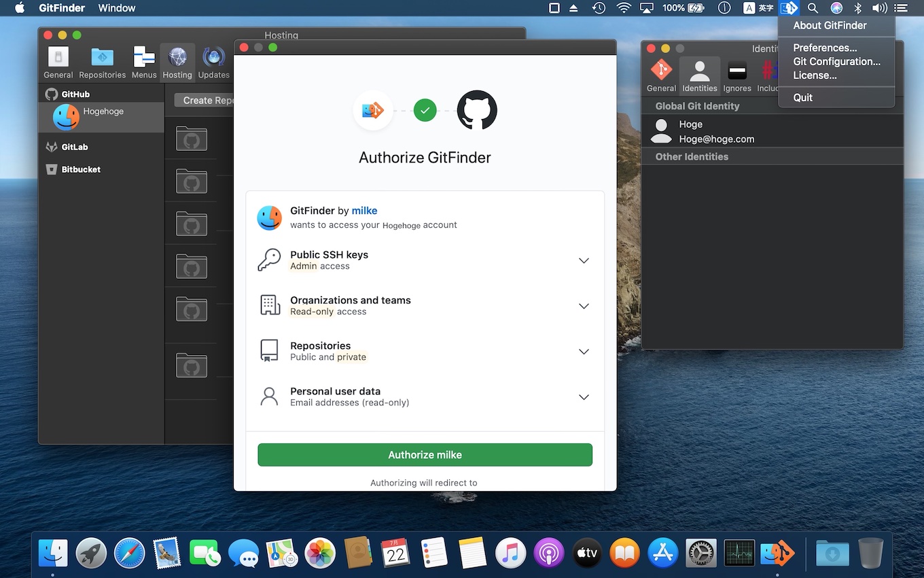This screenshot has width=924, height=578.
Task: Click the Siri menu bar icon
Action: [x=836, y=8]
